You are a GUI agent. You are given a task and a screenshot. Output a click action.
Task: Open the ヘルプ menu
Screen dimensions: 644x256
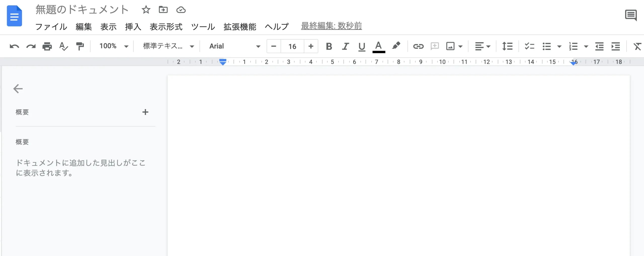(277, 26)
